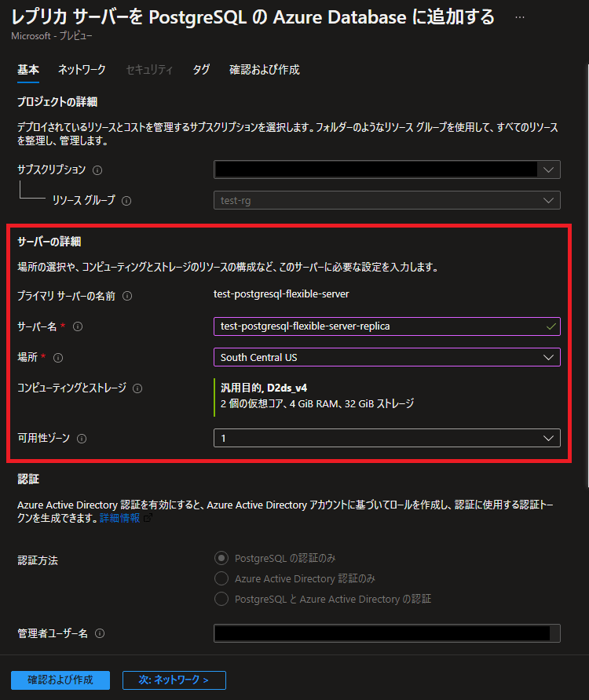Image resolution: width=589 pixels, height=700 pixels.
Task: Click the external link icon after 詳細情報
Action: click(x=148, y=518)
